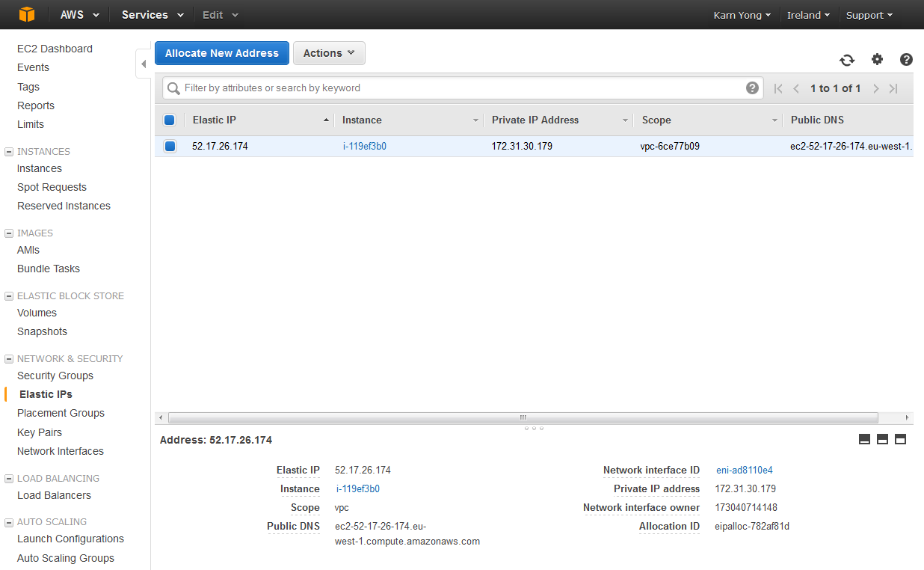Go to Security Groups in sidebar
This screenshot has height=570, width=924.
click(x=55, y=376)
